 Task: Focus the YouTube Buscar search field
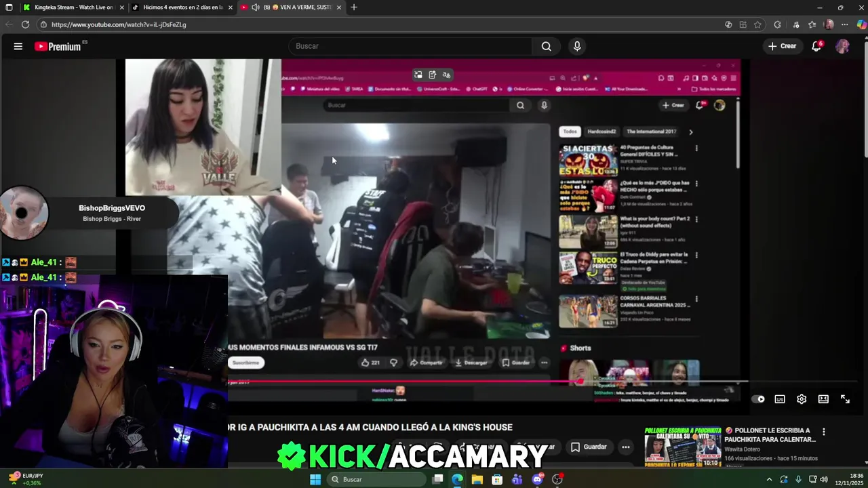click(411, 46)
